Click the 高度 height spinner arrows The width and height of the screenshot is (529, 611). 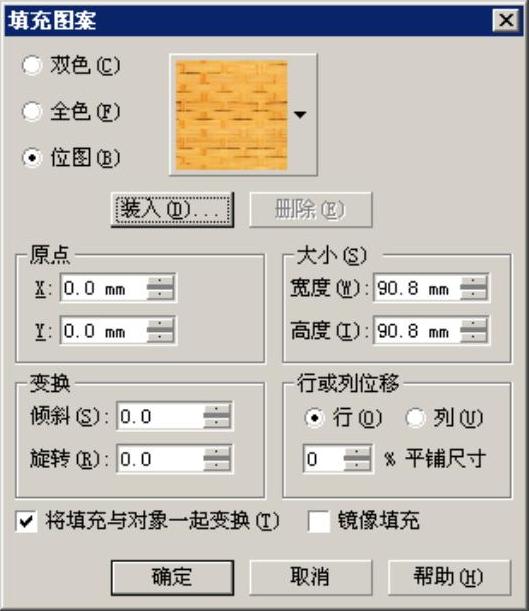[473, 331]
